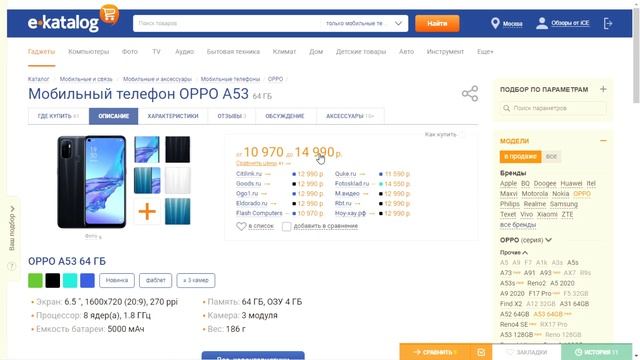
Task: Click the x 3 камер tag button
Action: pos(196,280)
